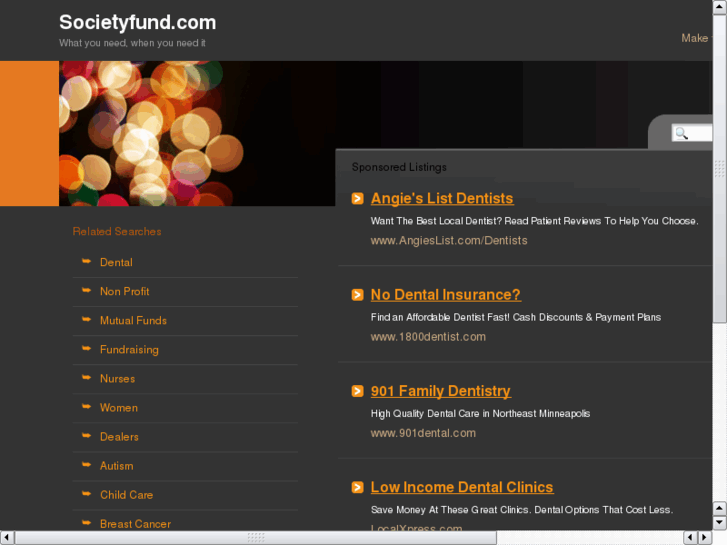This screenshot has width=727, height=545.
Task: Click the vertical scrollbar thumb
Action: 720,169
